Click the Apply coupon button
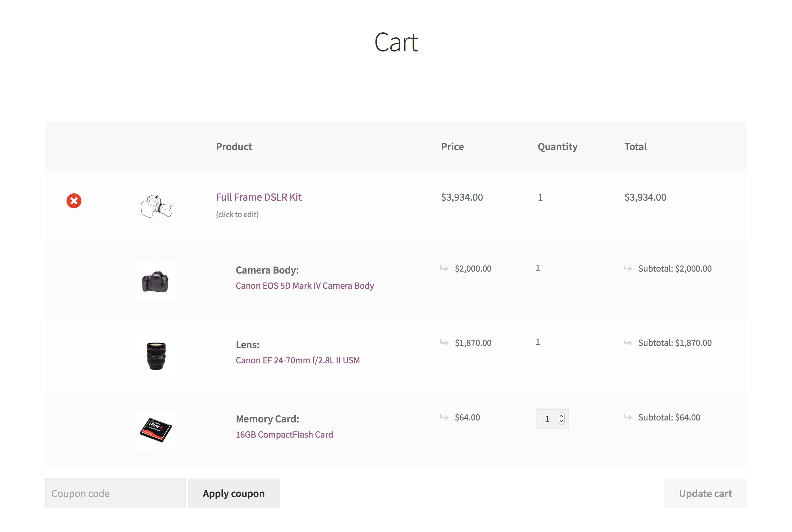 pos(234,493)
